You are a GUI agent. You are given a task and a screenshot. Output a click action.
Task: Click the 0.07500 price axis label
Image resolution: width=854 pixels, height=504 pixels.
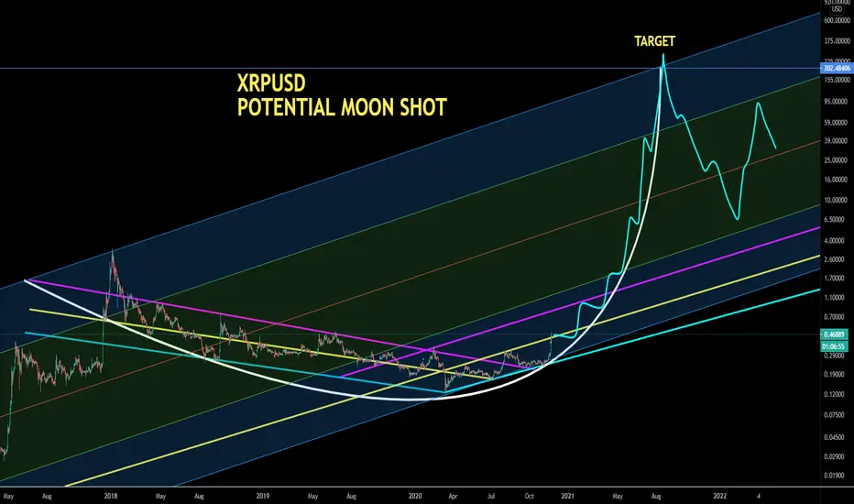[837, 414]
